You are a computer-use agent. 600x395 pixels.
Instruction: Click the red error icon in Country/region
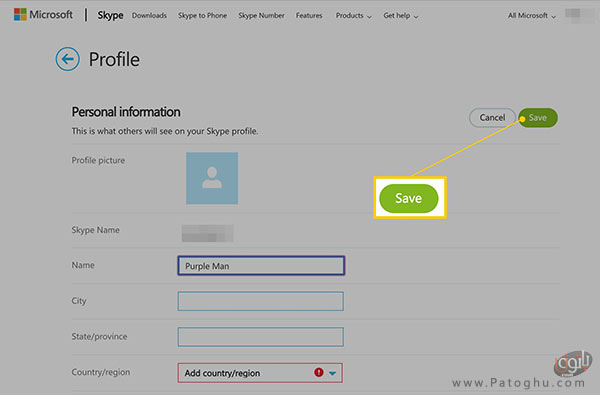(x=318, y=372)
